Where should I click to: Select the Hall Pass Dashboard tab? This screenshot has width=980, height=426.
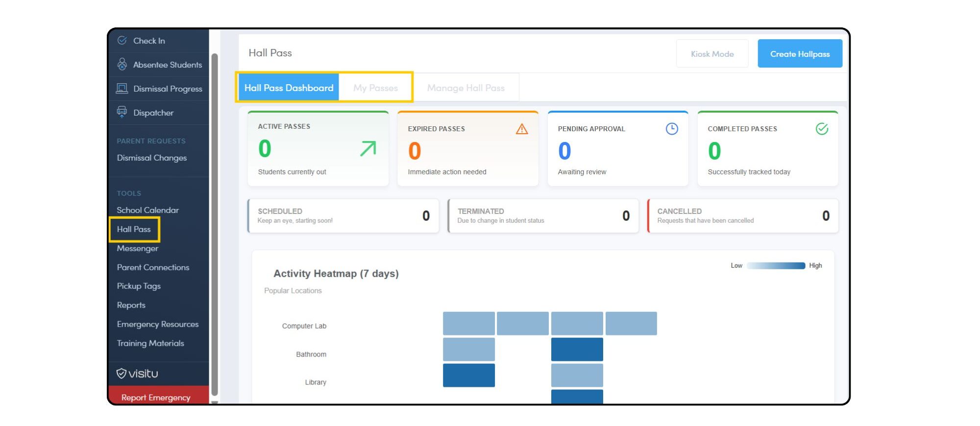(289, 88)
